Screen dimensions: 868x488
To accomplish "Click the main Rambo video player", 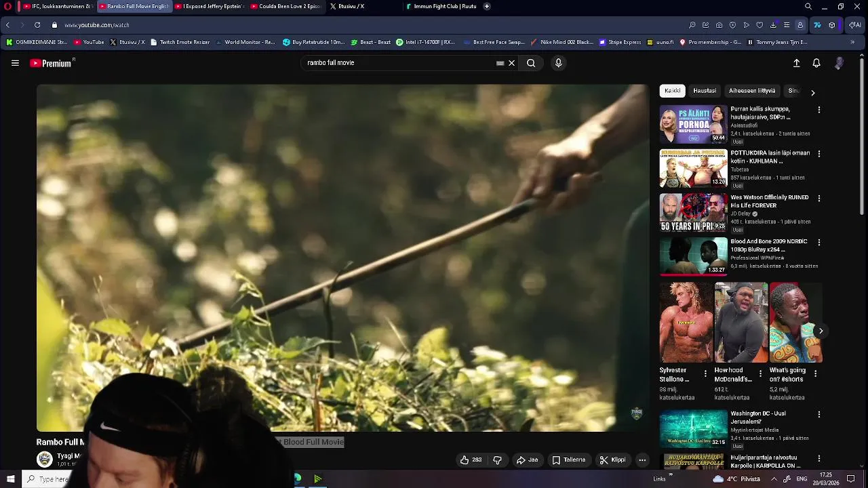I will (342, 258).
